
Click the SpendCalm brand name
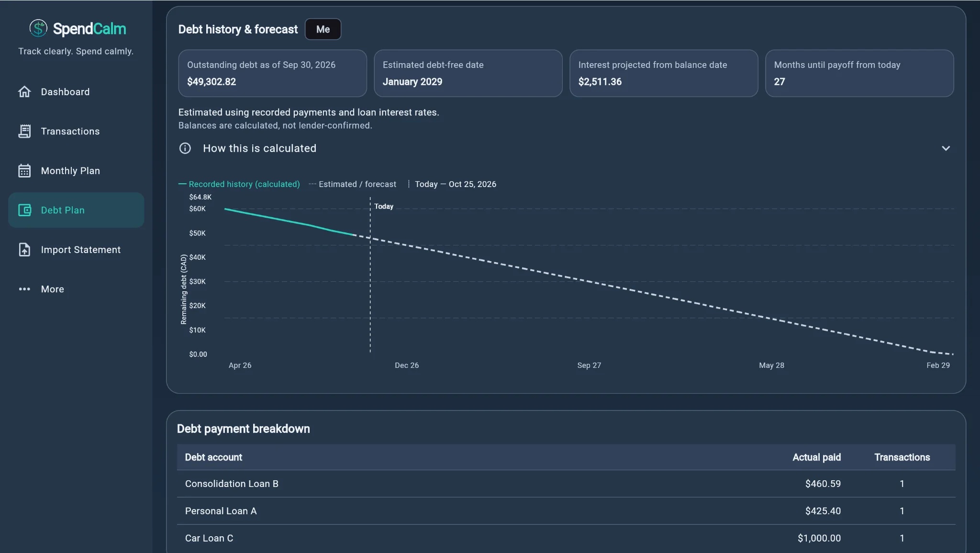pyautogui.click(x=89, y=29)
